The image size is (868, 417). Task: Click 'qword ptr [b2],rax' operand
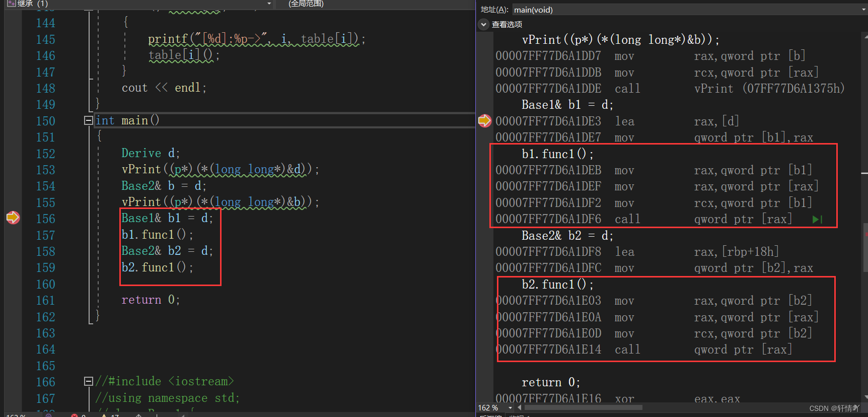(x=753, y=268)
